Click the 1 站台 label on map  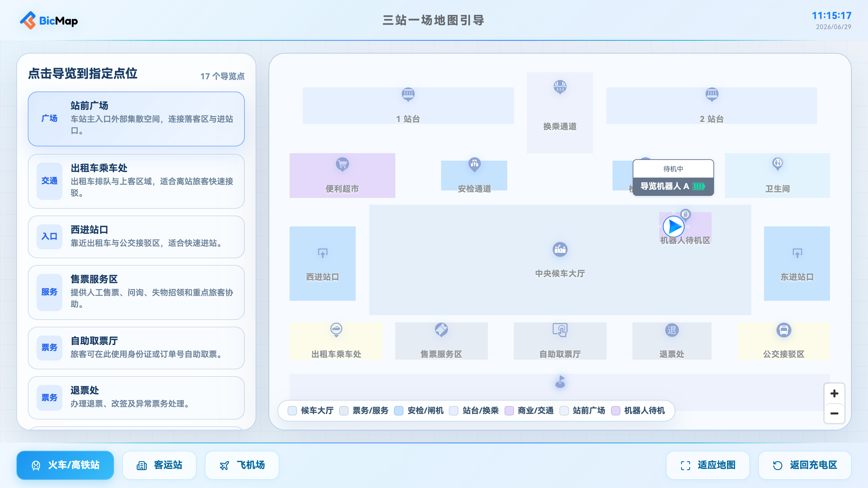coord(408,119)
